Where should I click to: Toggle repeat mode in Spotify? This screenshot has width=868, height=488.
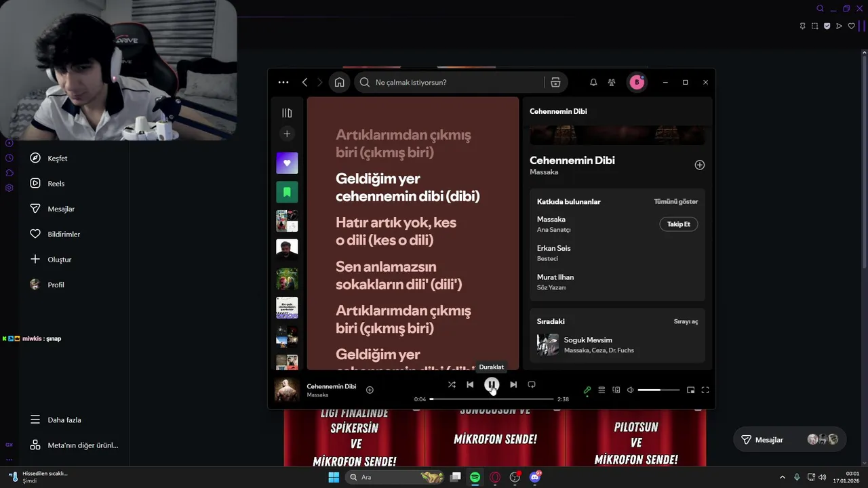[x=532, y=384]
